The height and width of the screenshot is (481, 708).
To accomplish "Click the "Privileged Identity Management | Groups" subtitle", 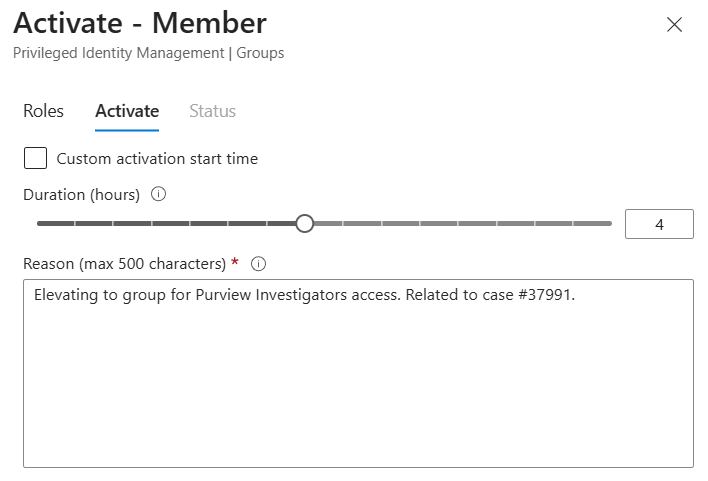I will 149,53.
